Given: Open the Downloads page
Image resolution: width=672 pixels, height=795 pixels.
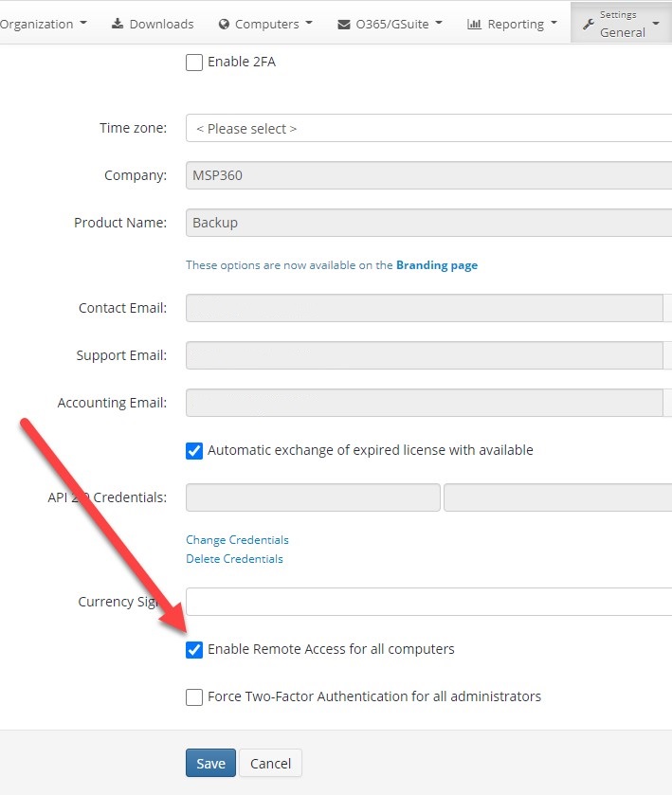Looking at the screenshot, I should pyautogui.click(x=153, y=24).
